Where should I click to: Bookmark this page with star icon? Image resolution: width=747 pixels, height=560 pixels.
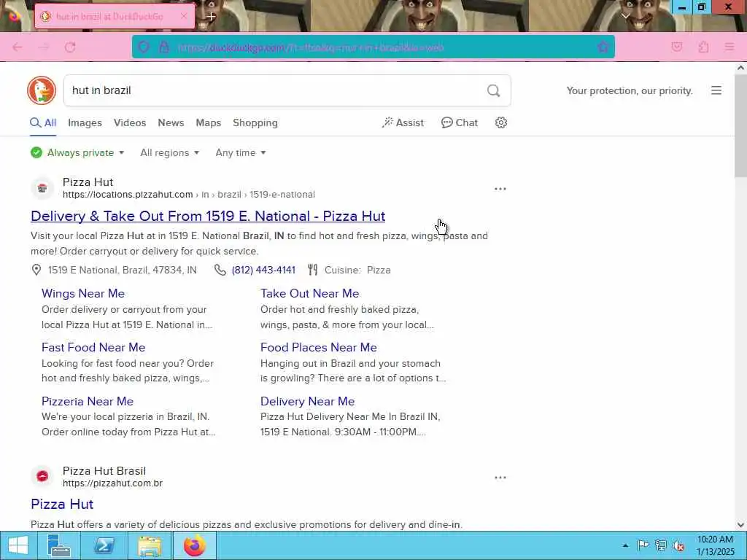603,47
